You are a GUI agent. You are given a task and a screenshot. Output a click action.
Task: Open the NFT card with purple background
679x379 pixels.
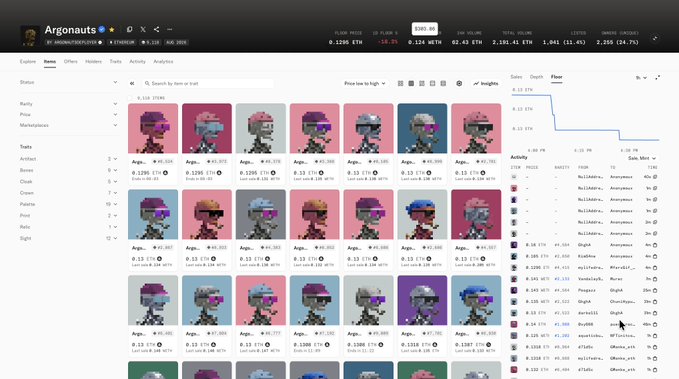click(422, 315)
